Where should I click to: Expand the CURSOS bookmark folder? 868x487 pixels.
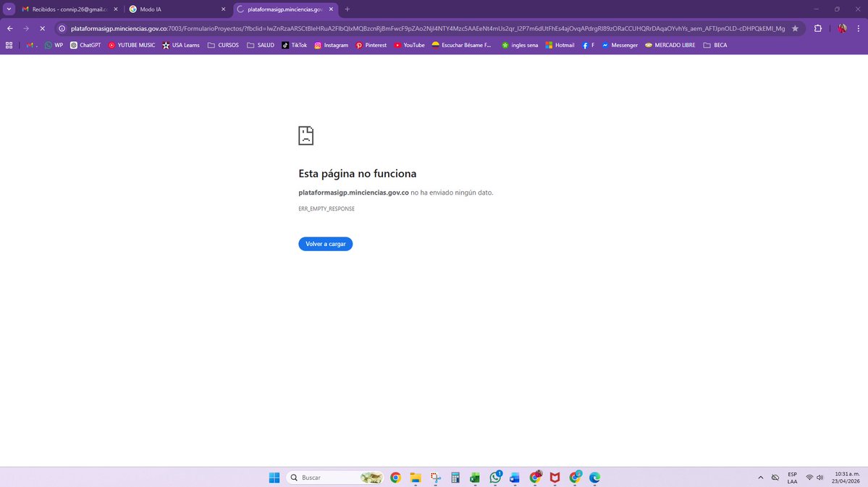pyautogui.click(x=223, y=46)
